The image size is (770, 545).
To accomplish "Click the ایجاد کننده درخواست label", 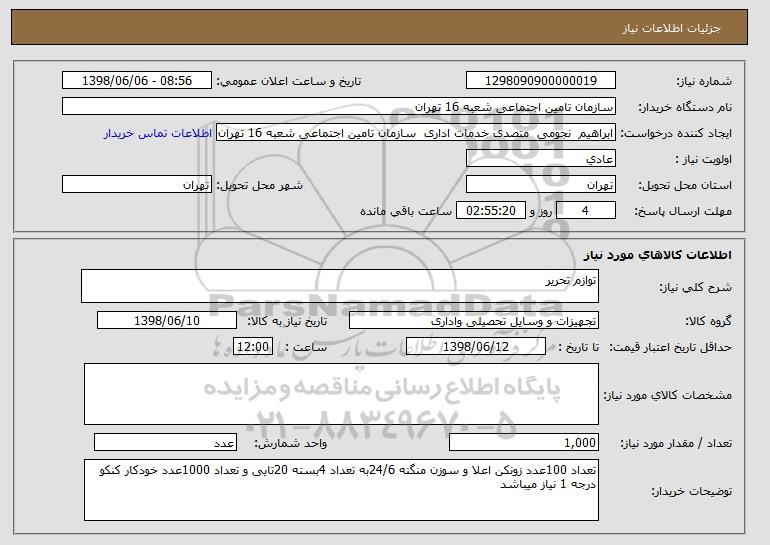I will (676, 133).
